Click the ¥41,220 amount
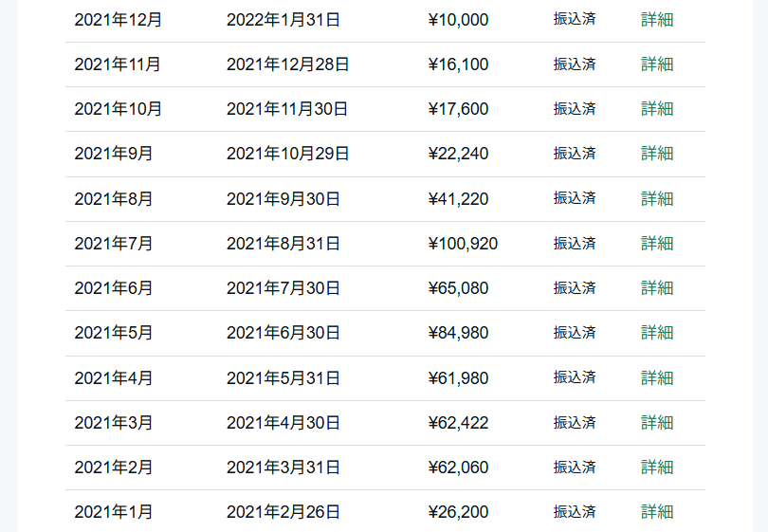This screenshot has width=768, height=532. pyautogui.click(x=458, y=198)
